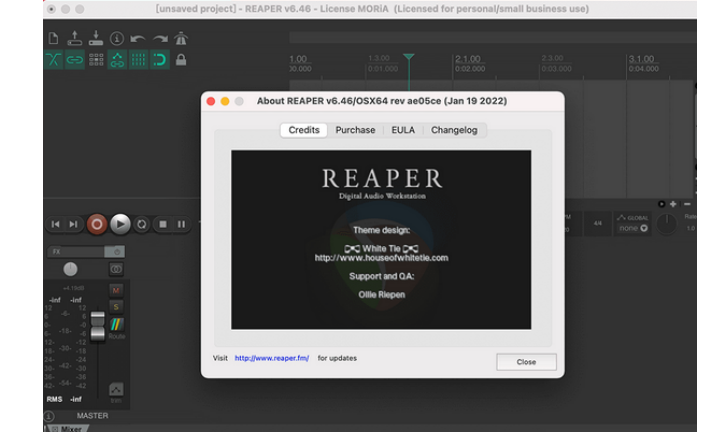This screenshot has width=720, height=432.
Task: Click the REAPER credits banner image
Action: pos(381,239)
